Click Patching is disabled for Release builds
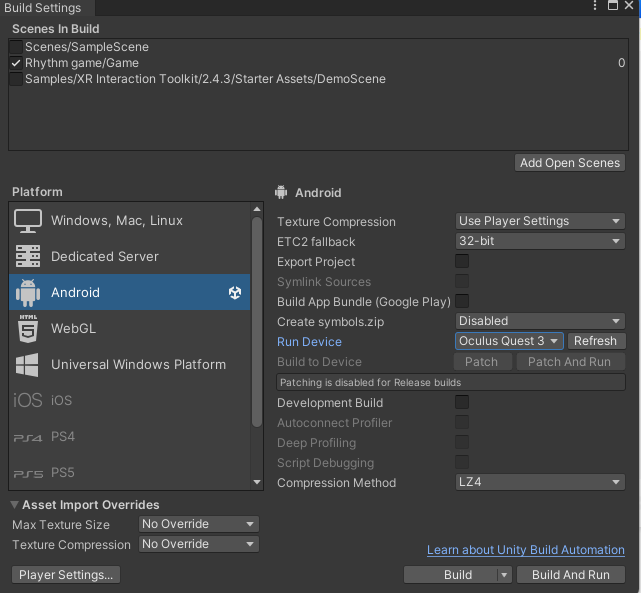Viewport: 641px width, 593px height. coord(451,382)
